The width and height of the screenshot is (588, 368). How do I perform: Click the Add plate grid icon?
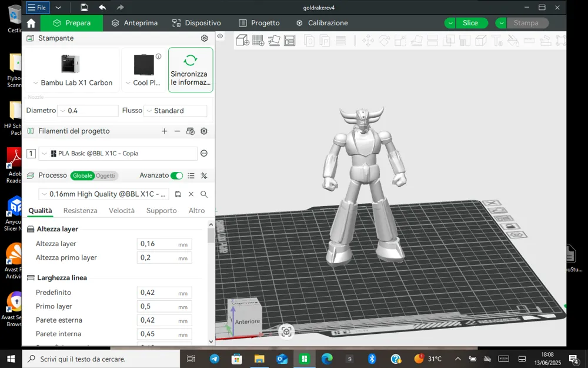coord(258,40)
